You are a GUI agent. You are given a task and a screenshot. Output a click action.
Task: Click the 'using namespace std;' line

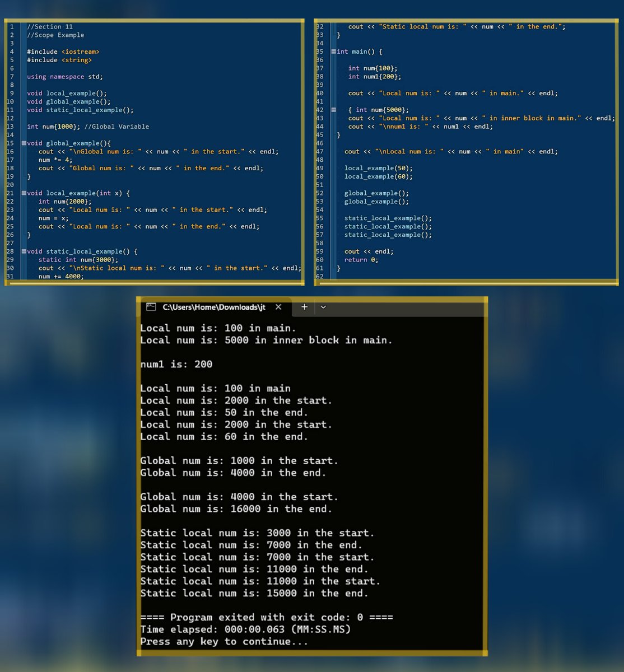(x=65, y=77)
